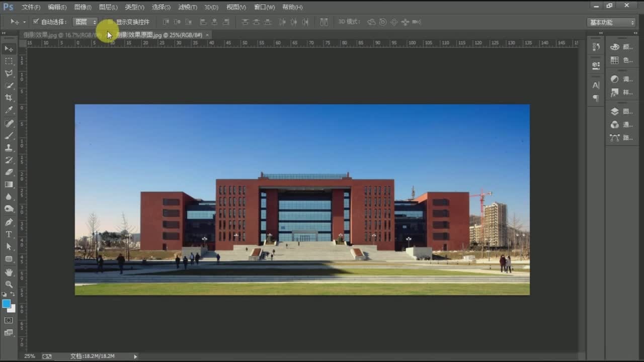This screenshot has width=644, height=362.
Task: Open the 编辑(E) menu
Action: click(x=57, y=7)
